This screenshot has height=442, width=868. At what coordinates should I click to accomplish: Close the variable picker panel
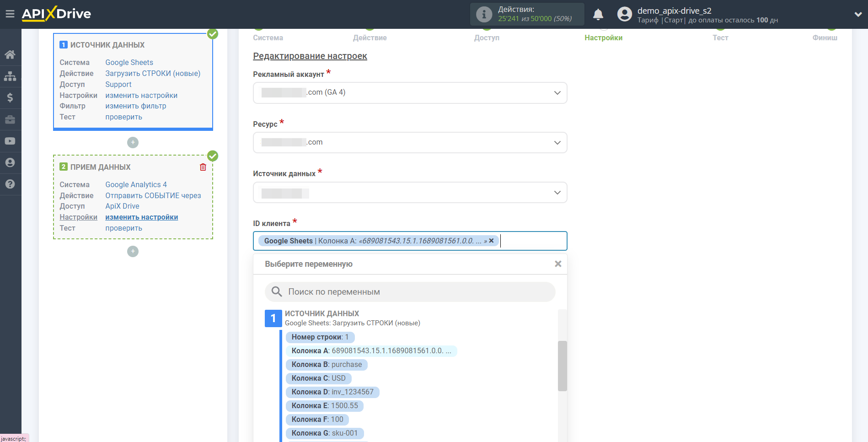click(x=558, y=264)
